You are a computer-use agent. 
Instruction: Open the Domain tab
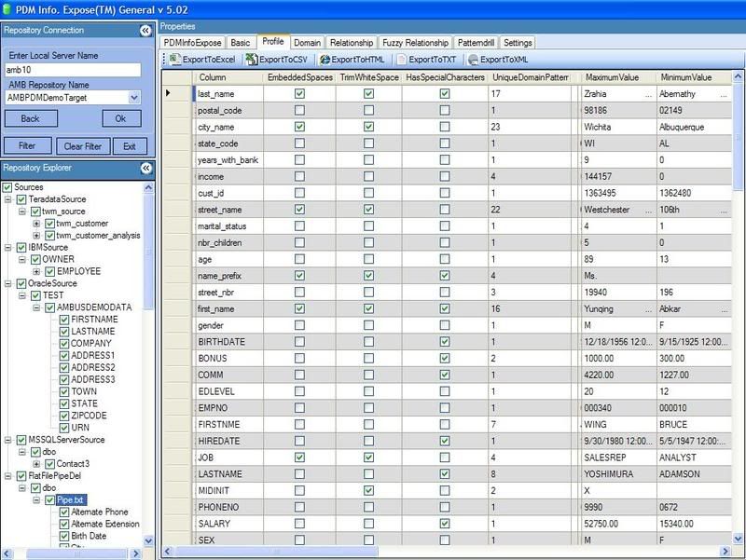tap(306, 43)
